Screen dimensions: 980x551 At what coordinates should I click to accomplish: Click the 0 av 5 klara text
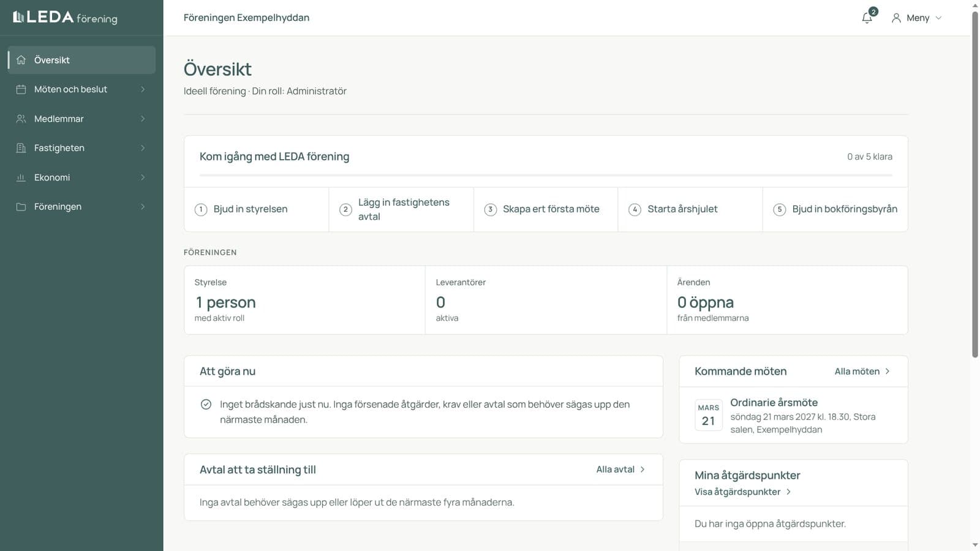click(x=870, y=157)
